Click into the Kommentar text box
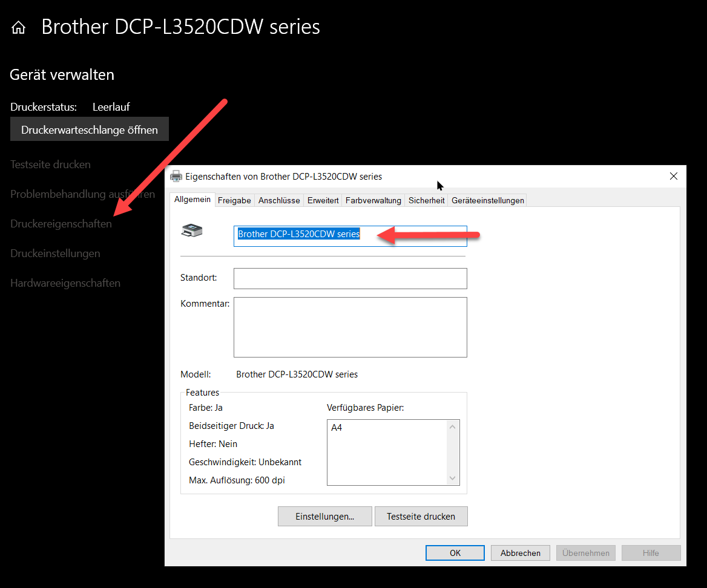Screen dimensions: 707x588 (x=350, y=327)
